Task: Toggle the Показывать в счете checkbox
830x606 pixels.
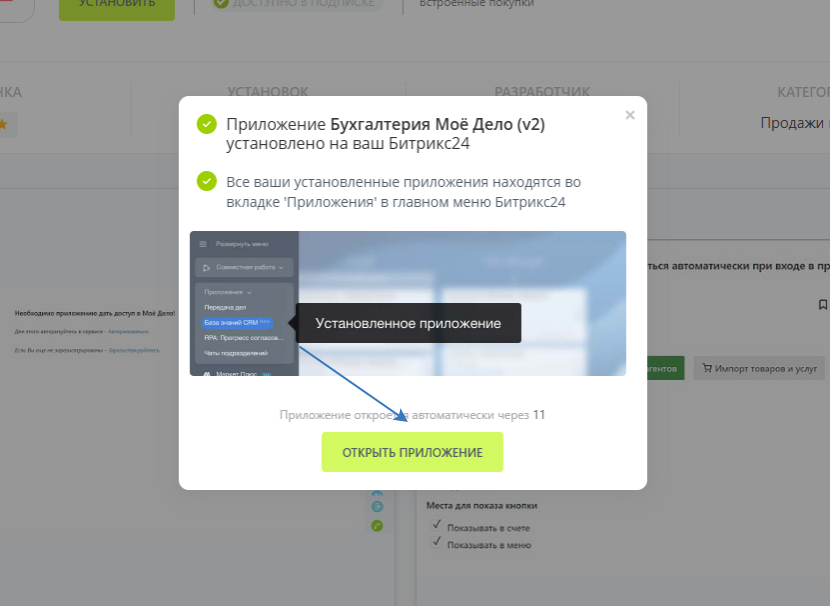Action: click(437, 524)
